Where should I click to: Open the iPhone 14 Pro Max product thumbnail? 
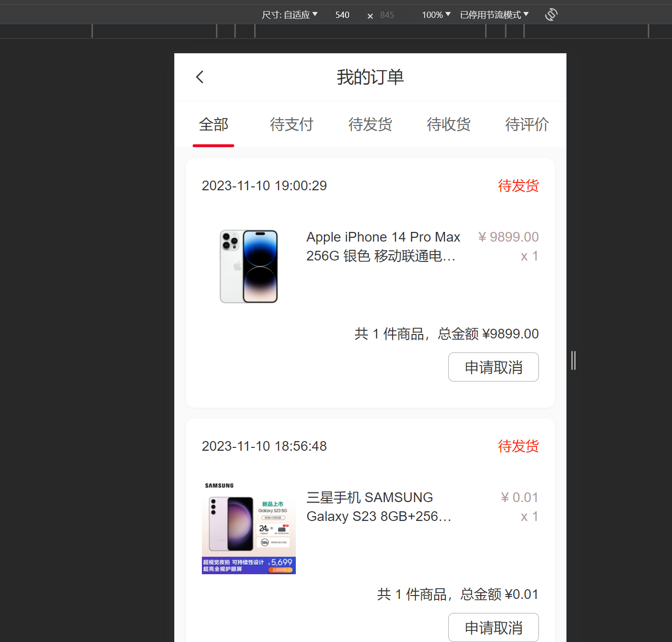tap(249, 266)
